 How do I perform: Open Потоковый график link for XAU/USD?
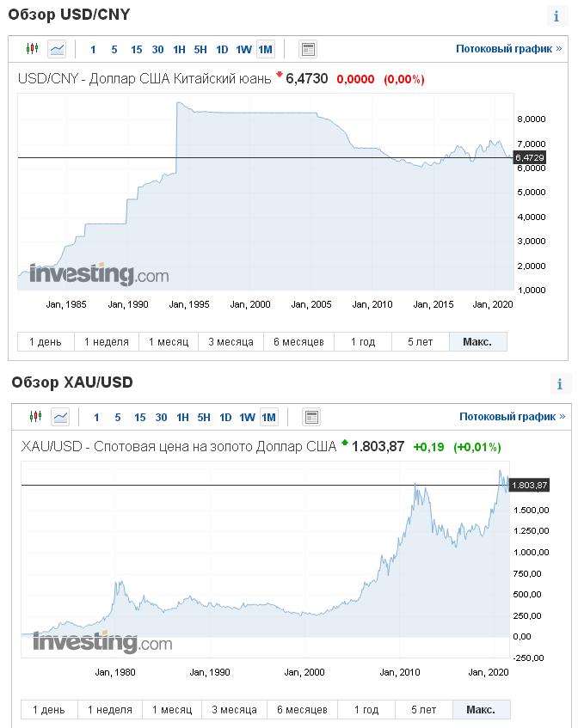click(x=512, y=417)
